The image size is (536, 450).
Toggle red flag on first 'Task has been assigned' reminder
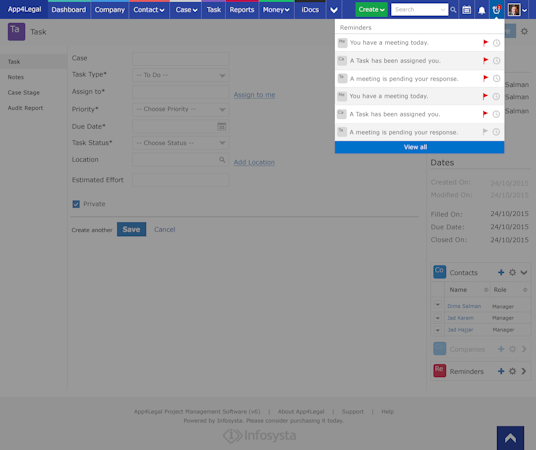pos(485,61)
